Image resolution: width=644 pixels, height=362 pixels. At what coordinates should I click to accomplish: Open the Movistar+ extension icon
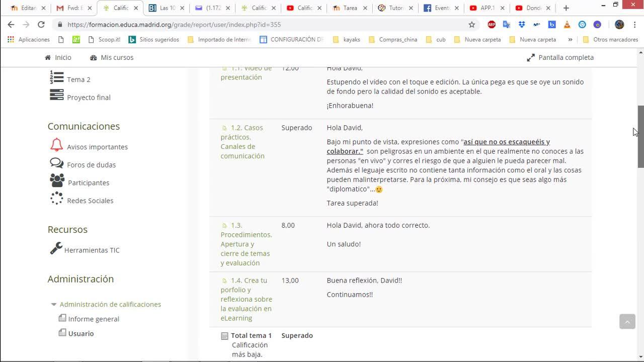point(537,25)
